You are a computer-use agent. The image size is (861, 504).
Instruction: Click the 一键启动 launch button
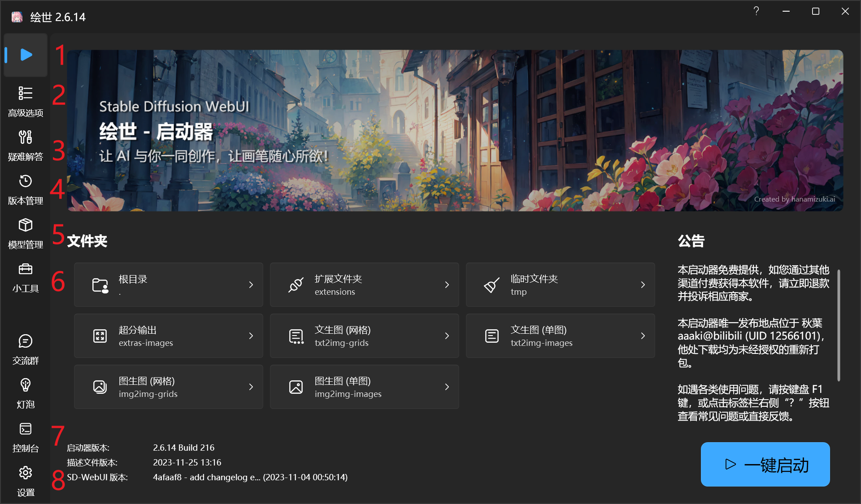pyautogui.click(x=765, y=465)
